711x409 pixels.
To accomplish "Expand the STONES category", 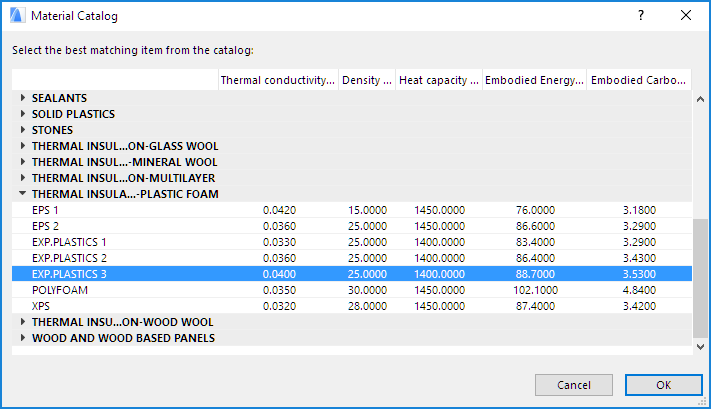I will [23, 130].
